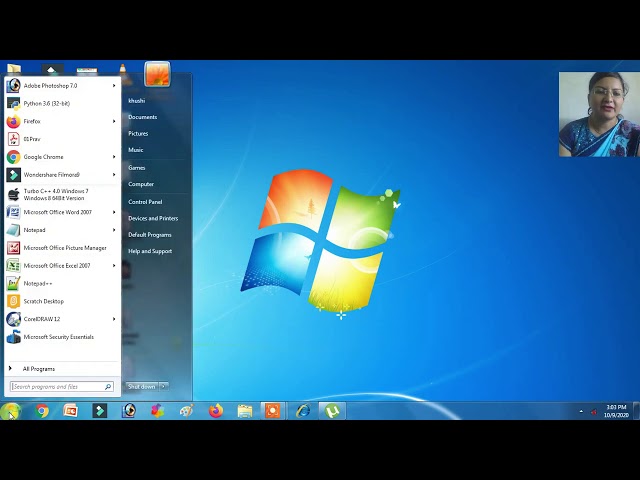This screenshot has height=480, width=640.
Task: Expand Firefox jump list arrow
Action: tap(114, 121)
